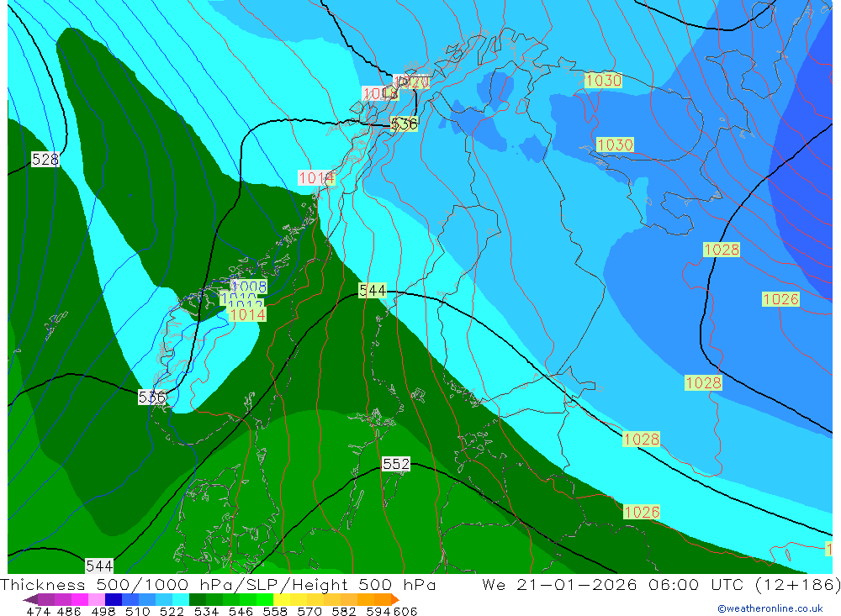Select the 1020 isobar label
Screen dimensions: 841x616
pos(411,82)
